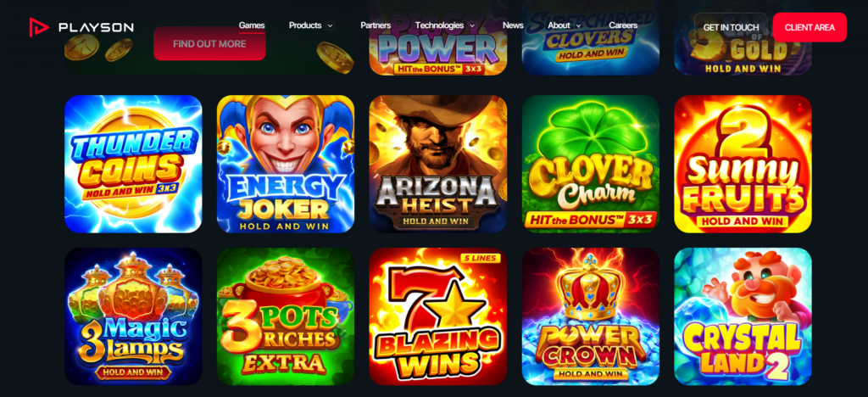Select the Arizona Heist game thumbnail
The height and width of the screenshot is (397, 868).
tap(438, 164)
